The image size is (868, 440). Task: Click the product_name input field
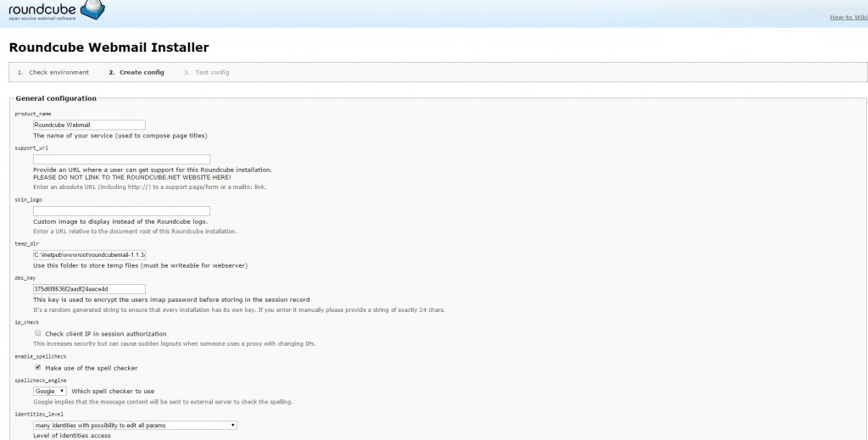[89, 125]
